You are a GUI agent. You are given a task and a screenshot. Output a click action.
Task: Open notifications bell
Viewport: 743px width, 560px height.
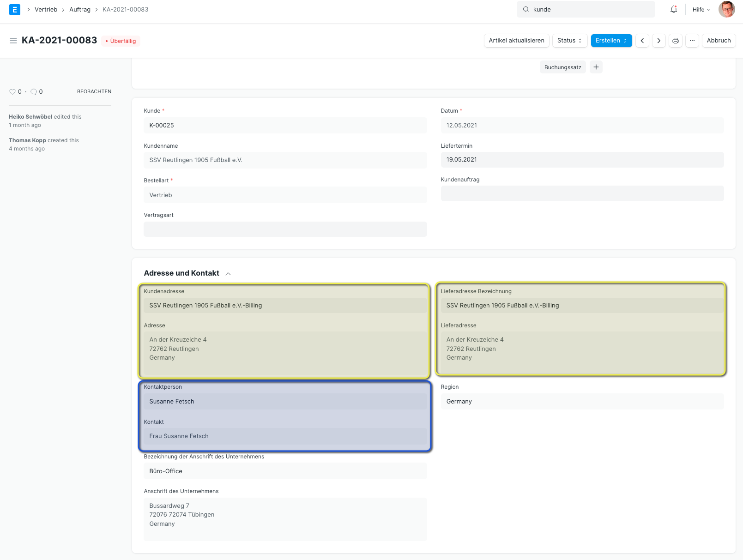[674, 9]
